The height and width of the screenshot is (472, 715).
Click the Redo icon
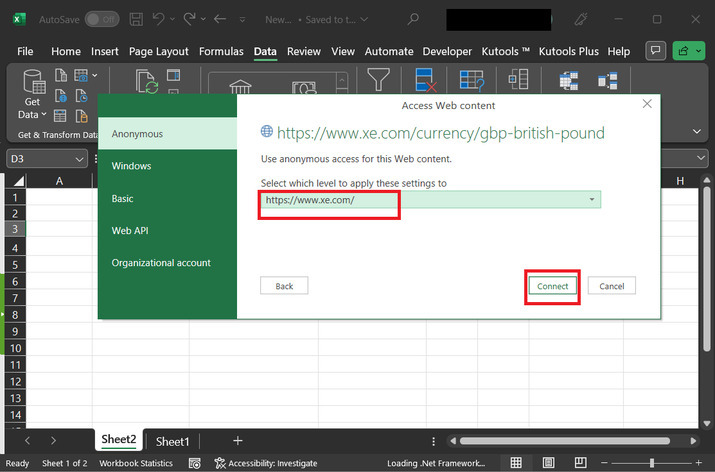189,19
